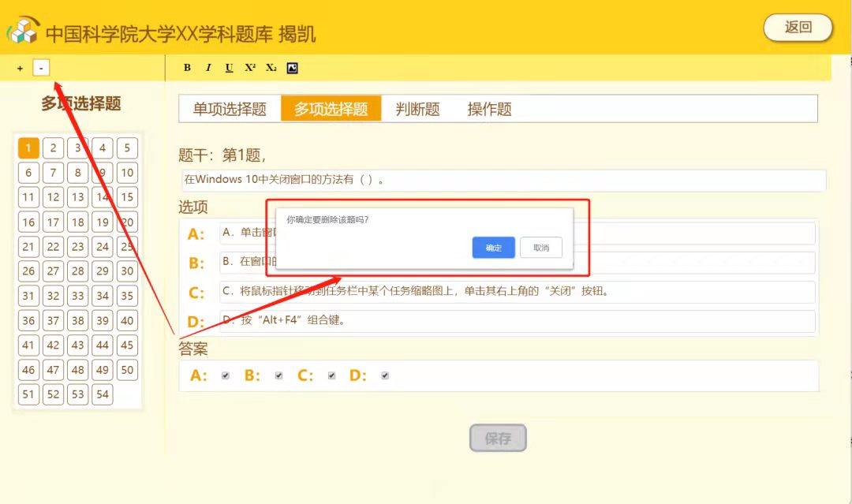Click the plus add-question button
The height and width of the screenshot is (504, 852).
point(20,69)
